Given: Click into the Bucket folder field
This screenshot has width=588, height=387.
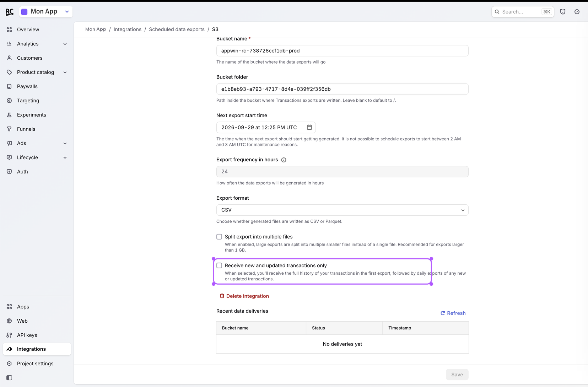Looking at the screenshot, I should coord(342,89).
